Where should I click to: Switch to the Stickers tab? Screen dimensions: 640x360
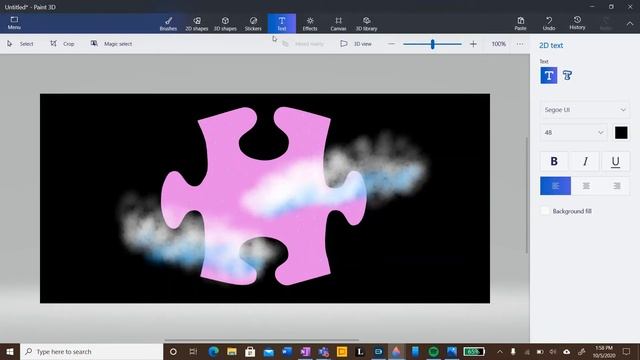click(x=253, y=24)
